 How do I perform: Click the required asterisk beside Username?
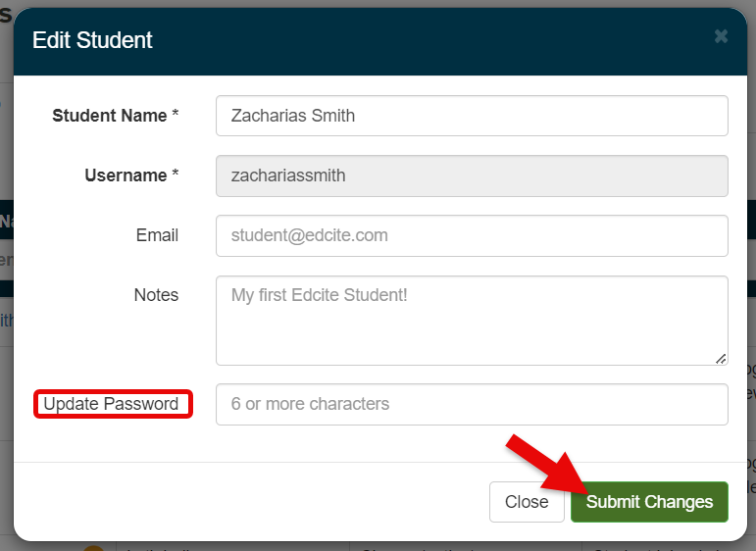point(176,176)
